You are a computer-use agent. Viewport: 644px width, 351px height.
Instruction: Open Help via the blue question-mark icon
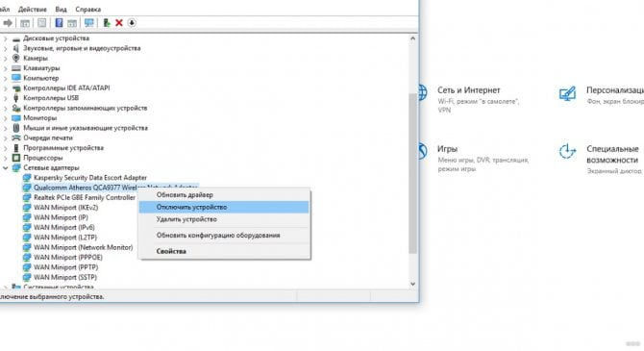point(60,23)
